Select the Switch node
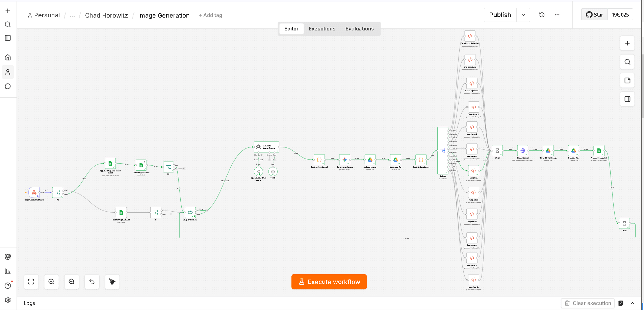644x310 pixels. click(443, 151)
